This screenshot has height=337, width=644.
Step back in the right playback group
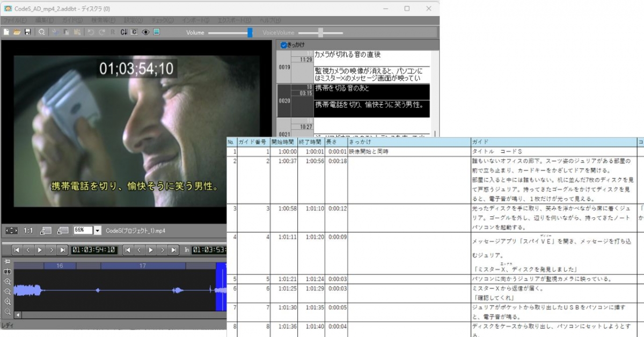point(139,250)
